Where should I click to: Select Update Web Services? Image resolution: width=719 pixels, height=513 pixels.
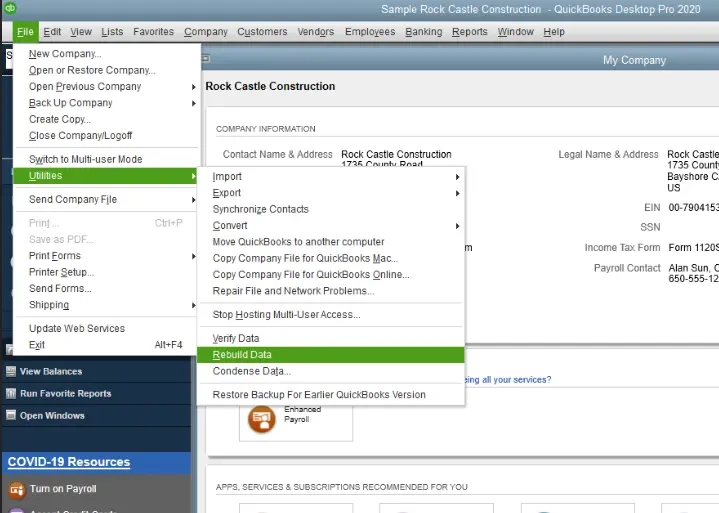click(107, 329)
